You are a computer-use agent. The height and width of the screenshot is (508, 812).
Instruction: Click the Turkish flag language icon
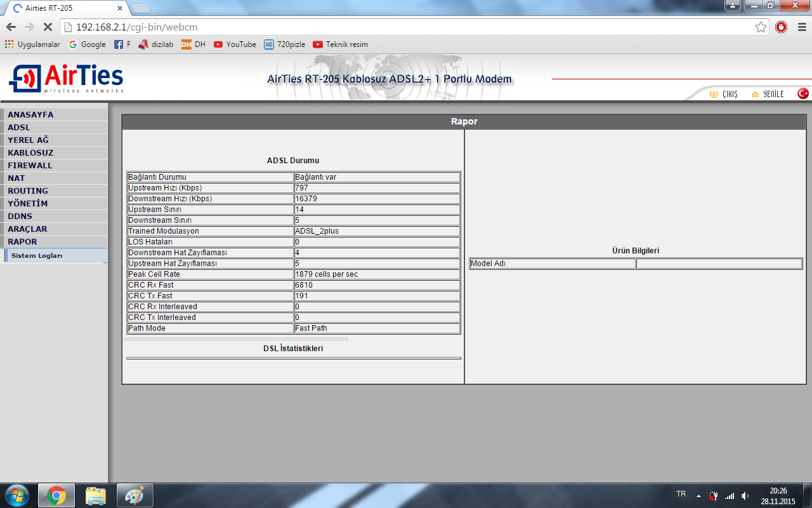pyautogui.click(x=802, y=93)
